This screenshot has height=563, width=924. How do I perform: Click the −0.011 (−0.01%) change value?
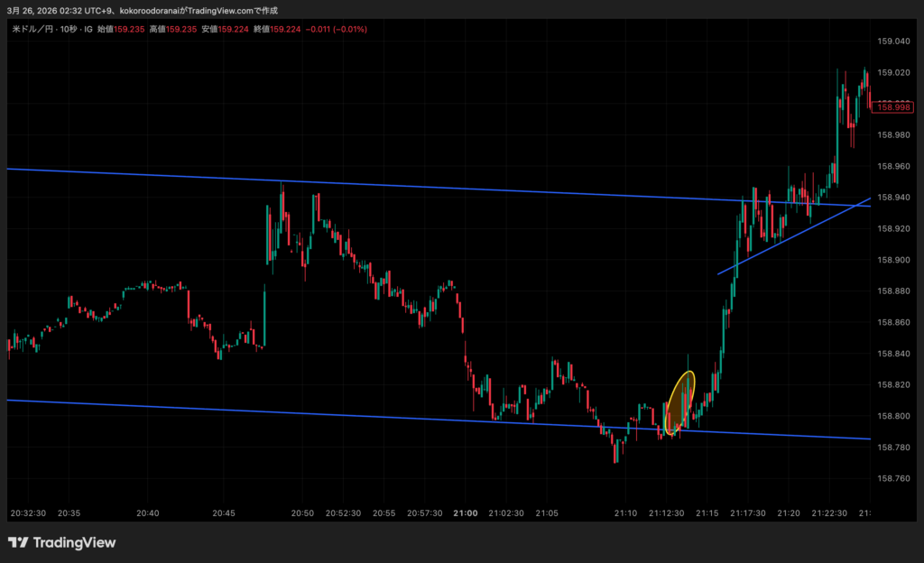tap(335, 29)
